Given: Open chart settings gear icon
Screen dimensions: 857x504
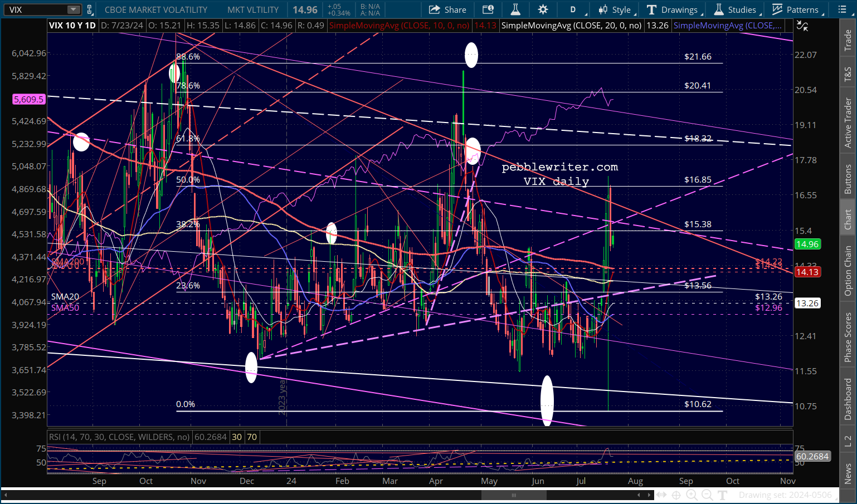Looking at the screenshot, I should coord(543,9).
